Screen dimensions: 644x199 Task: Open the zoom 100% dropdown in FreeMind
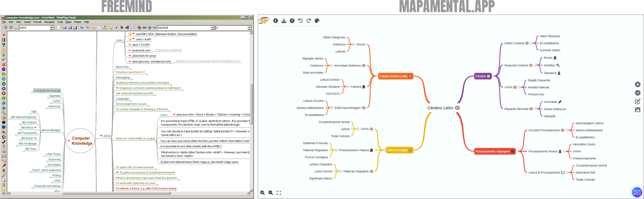52,28
